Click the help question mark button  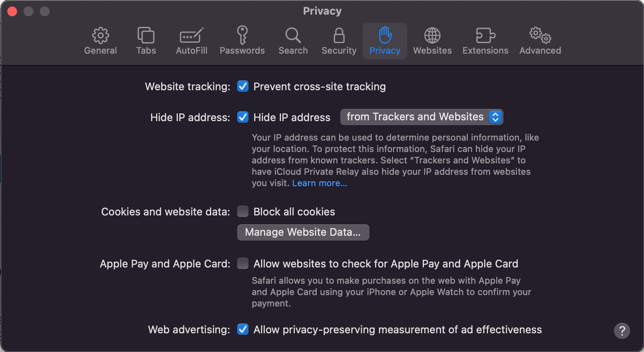coord(622,331)
